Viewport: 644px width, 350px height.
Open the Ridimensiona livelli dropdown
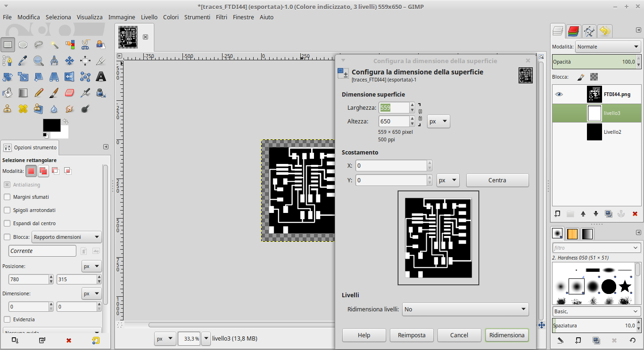[x=465, y=309]
